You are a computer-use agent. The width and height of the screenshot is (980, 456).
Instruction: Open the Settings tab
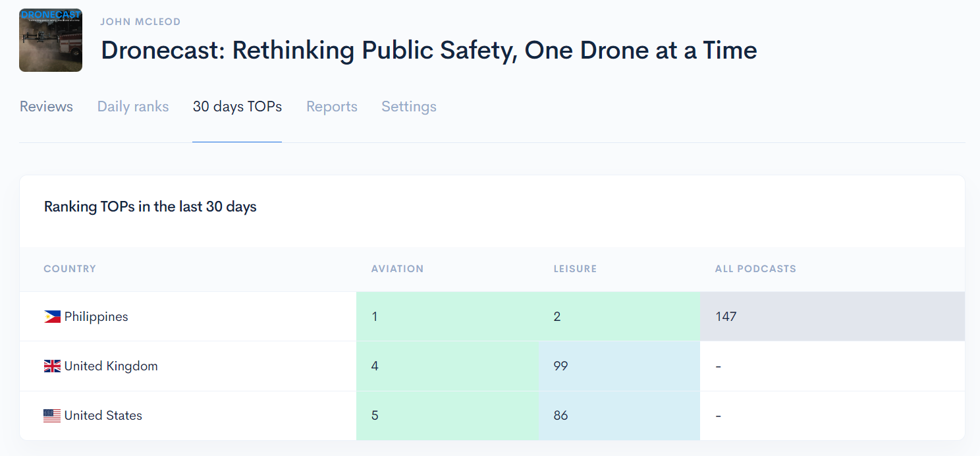tap(409, 107)
